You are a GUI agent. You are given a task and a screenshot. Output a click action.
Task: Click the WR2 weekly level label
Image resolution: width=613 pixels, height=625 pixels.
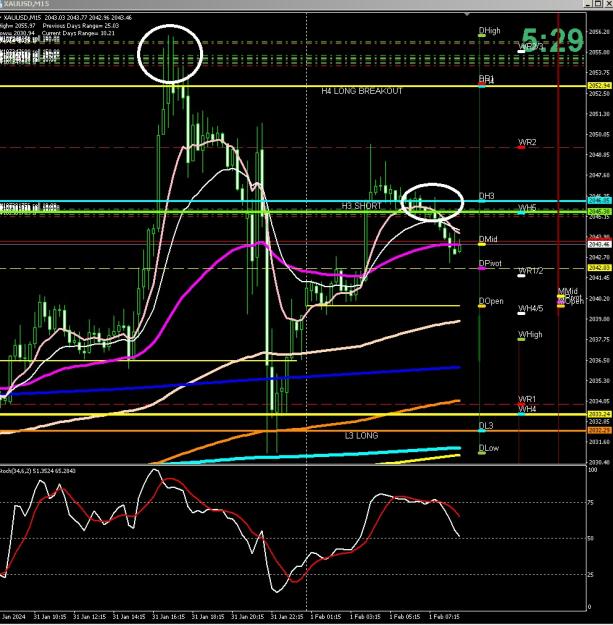point(527,142)
